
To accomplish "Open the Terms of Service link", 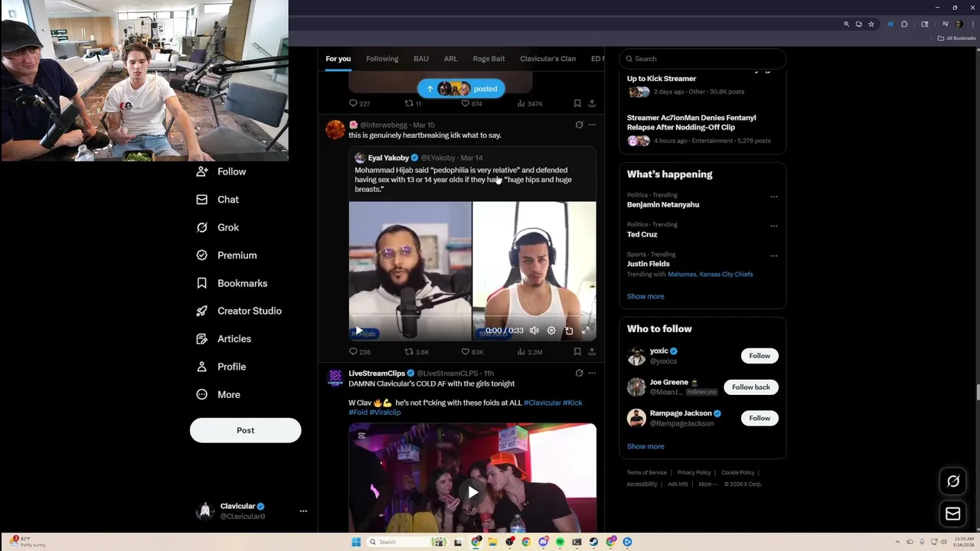I will coord(647,473).
